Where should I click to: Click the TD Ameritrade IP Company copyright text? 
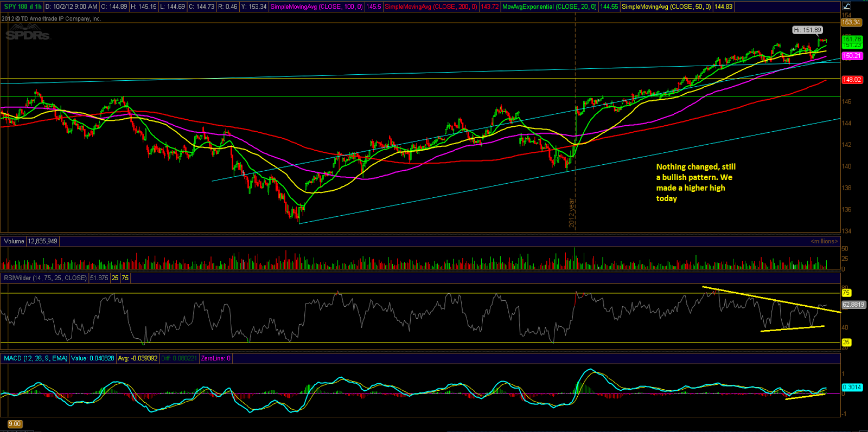[51, 18]
